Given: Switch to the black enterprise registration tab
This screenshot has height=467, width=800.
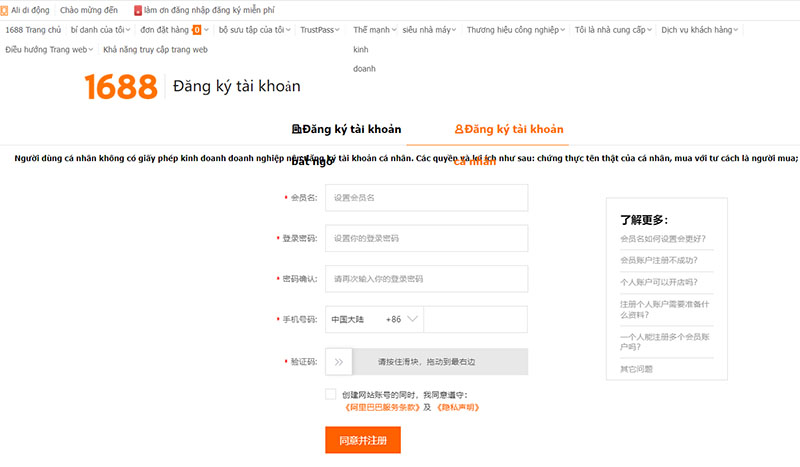Looking at the screenshot, I should pyautogui.click(x=346, y=129).
